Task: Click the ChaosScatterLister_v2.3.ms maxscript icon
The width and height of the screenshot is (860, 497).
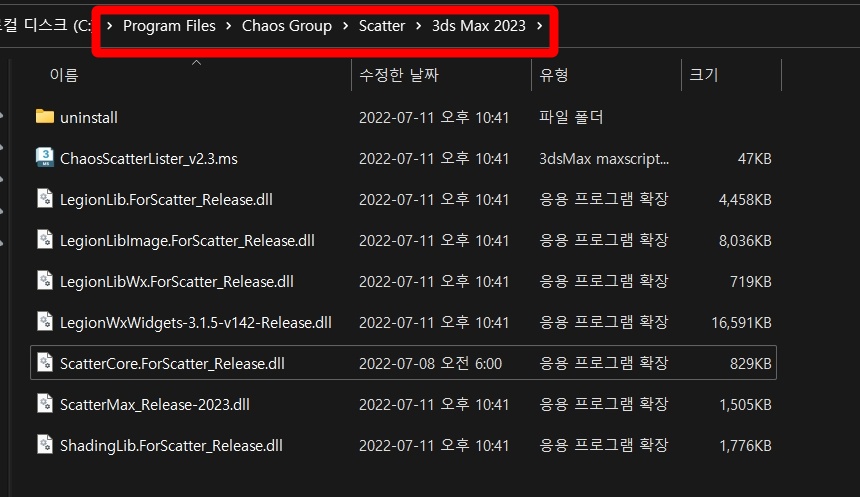Action: (x=45, y=157)
